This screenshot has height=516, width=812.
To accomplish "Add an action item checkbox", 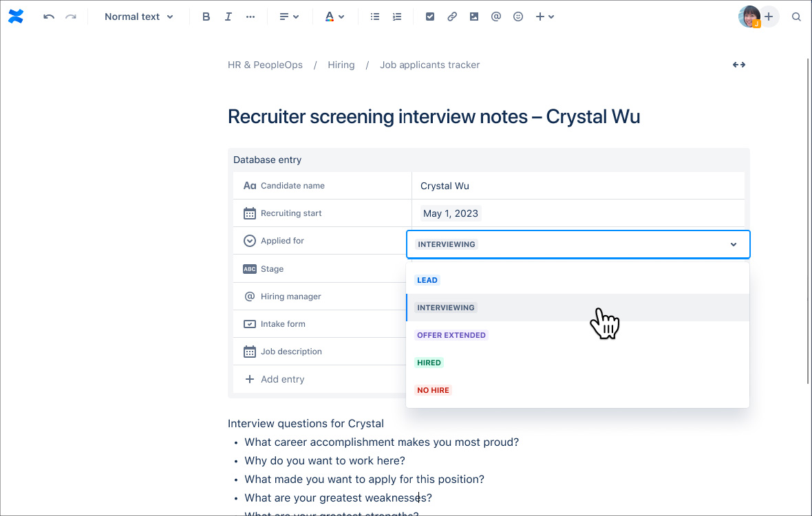I will click(x=430, y=17).
